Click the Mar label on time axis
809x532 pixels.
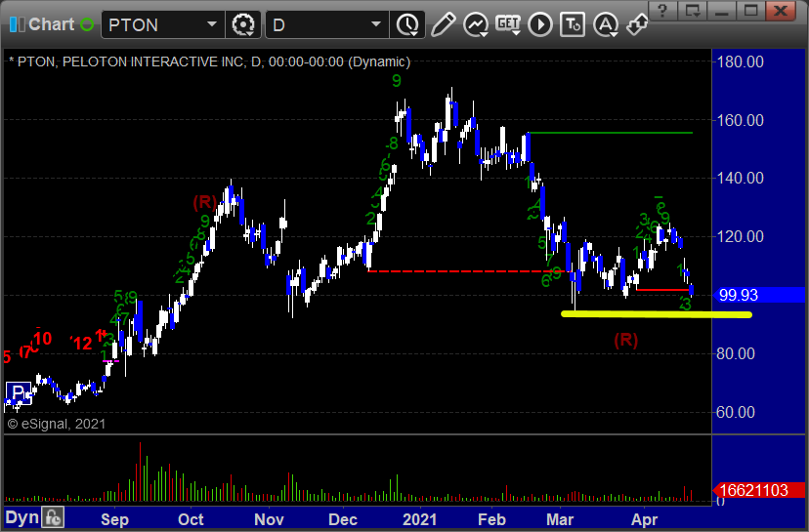(x=560, y=519)
